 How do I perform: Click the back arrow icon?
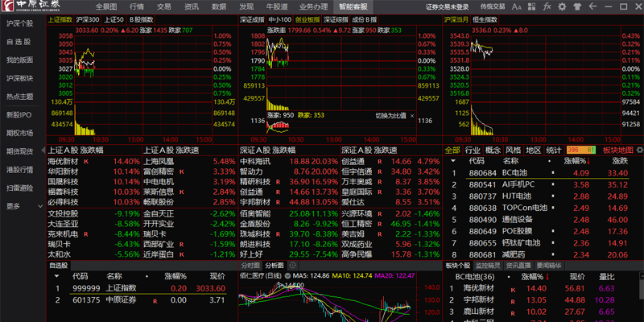pyautogui.click(x=592, y=6)
